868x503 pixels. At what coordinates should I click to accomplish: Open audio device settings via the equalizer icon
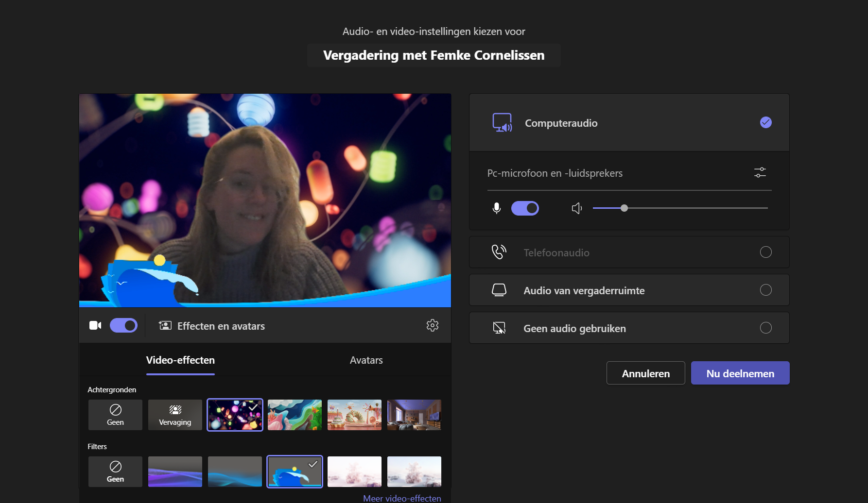tap(760, 172)
